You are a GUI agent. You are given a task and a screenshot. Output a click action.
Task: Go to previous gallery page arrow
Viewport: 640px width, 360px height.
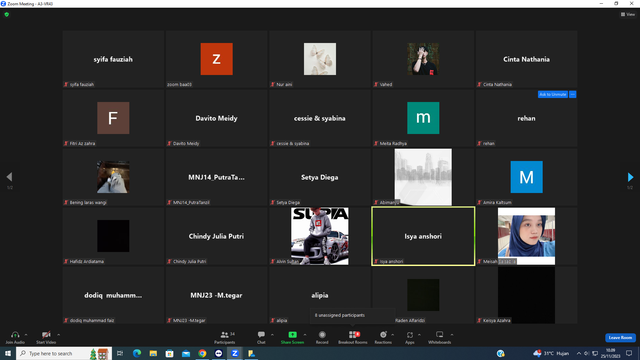pos(9,177)
